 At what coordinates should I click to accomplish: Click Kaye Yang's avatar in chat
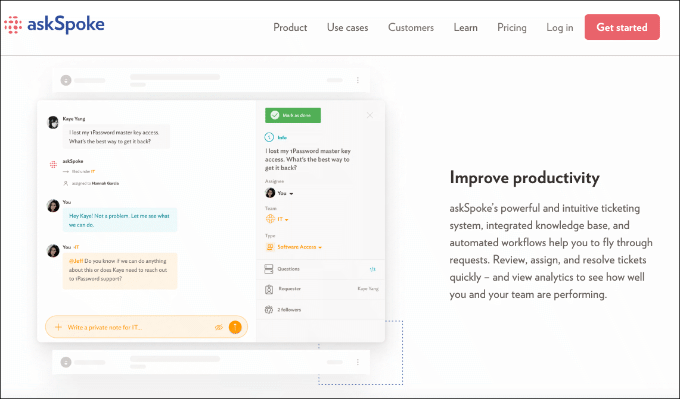pos(53,122)
